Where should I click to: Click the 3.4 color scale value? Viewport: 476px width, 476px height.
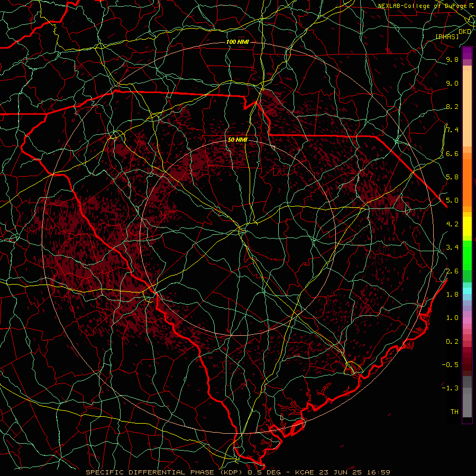pyautogui.click(x=452, y=248)
